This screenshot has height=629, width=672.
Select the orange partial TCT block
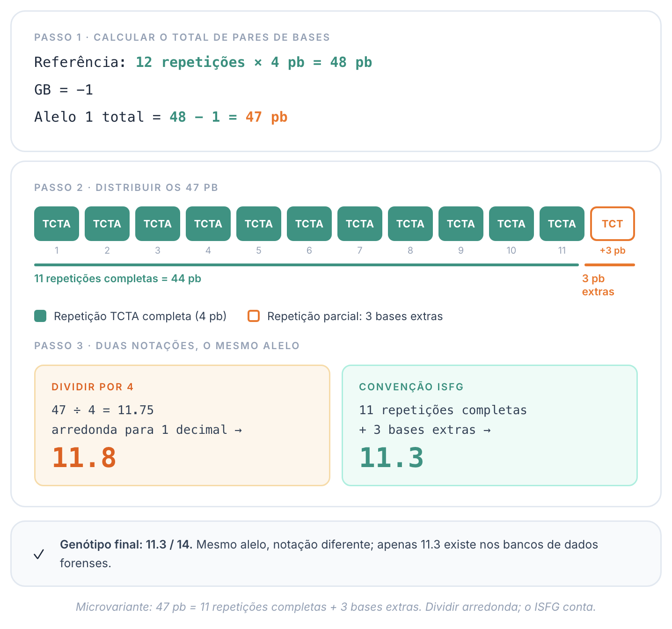coord(613,224)
